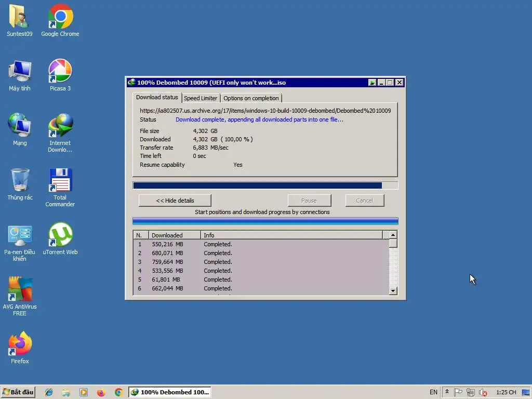This screenshot has width=532, height=399.
Task: Click the network tray icon
Action: (x=470, y=392)
